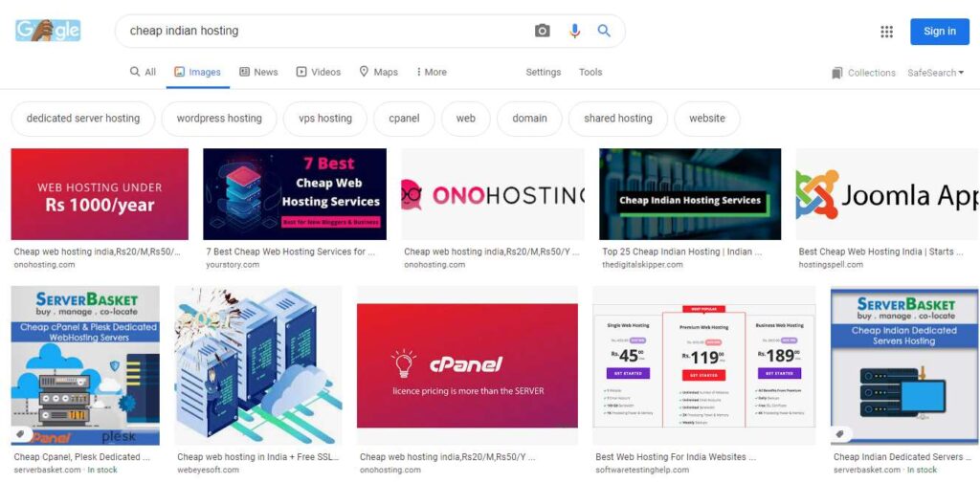Click the Sign in button

click(940, 32)
